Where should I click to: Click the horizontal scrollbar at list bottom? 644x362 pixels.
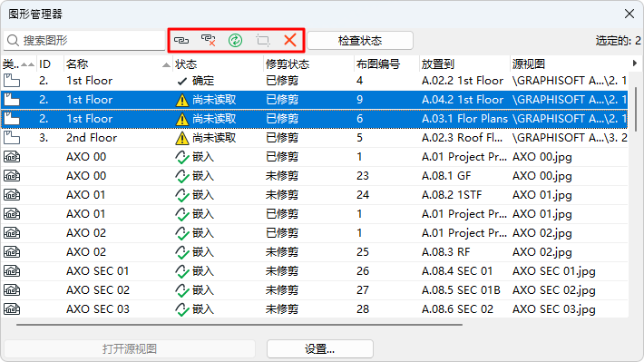(x=239, y=325)
